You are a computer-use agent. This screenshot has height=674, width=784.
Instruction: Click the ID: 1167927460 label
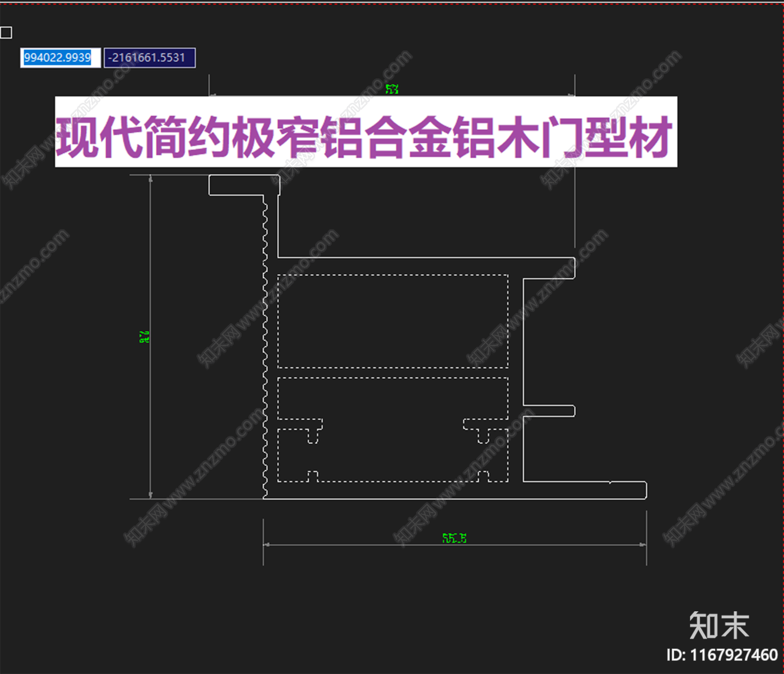tap(722, 655)
